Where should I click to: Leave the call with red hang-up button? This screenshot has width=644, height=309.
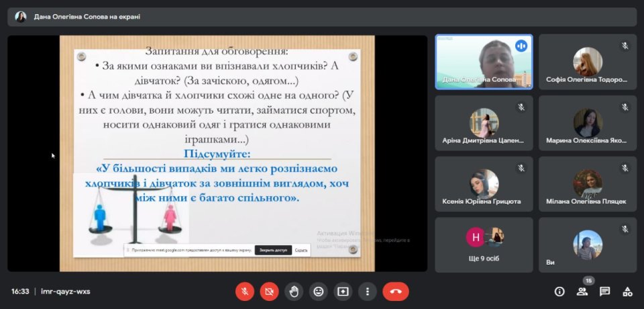pos(396,292)
